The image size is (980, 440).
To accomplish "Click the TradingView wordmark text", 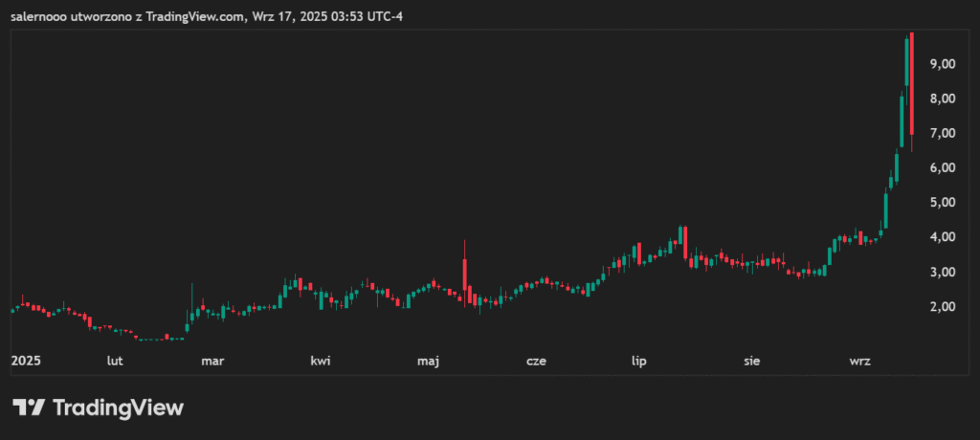I will tap(117, 407).
